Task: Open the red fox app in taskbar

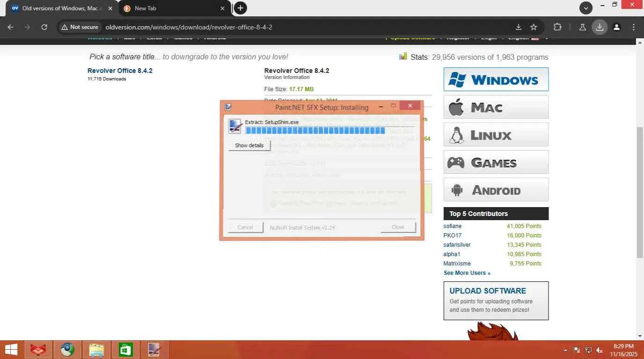Action: pyautogui.click(x=38, y=350)
